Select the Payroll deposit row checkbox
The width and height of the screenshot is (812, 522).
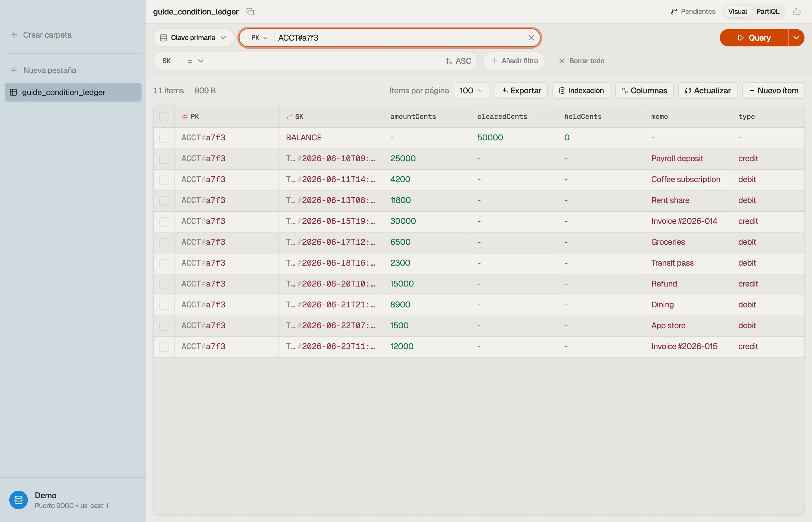pyautogui.click(x=164, y=159)
